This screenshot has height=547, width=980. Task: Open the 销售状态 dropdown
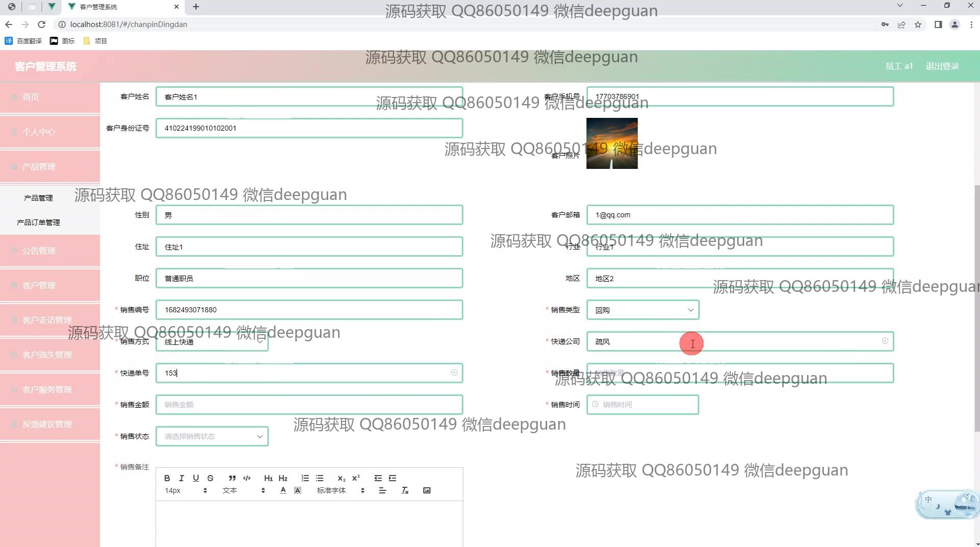click(x=212, y=436)
